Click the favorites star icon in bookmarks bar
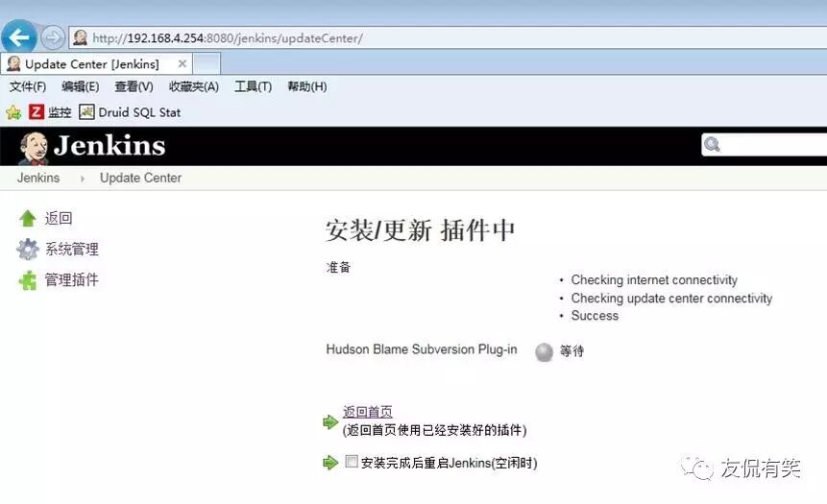 coord(13,112)
